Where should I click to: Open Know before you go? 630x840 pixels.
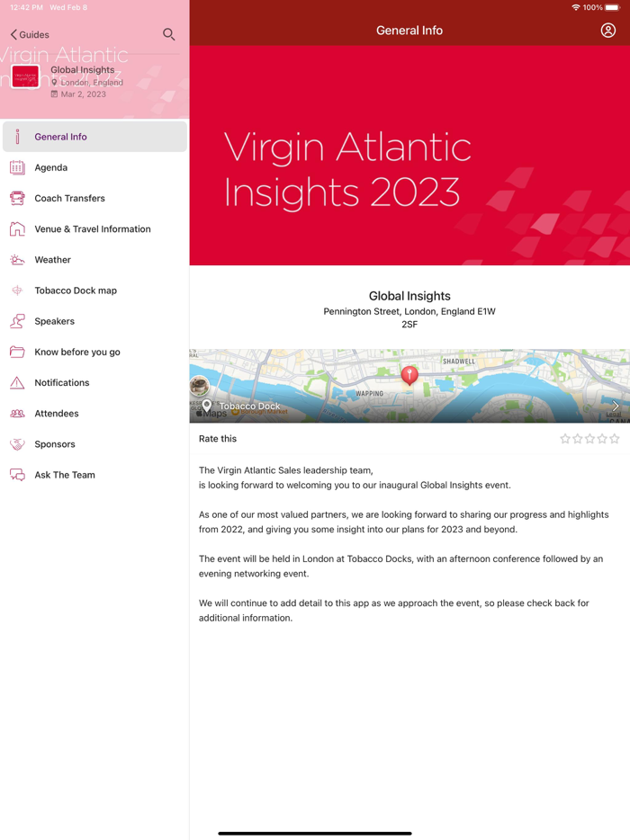tap(94, 352)
